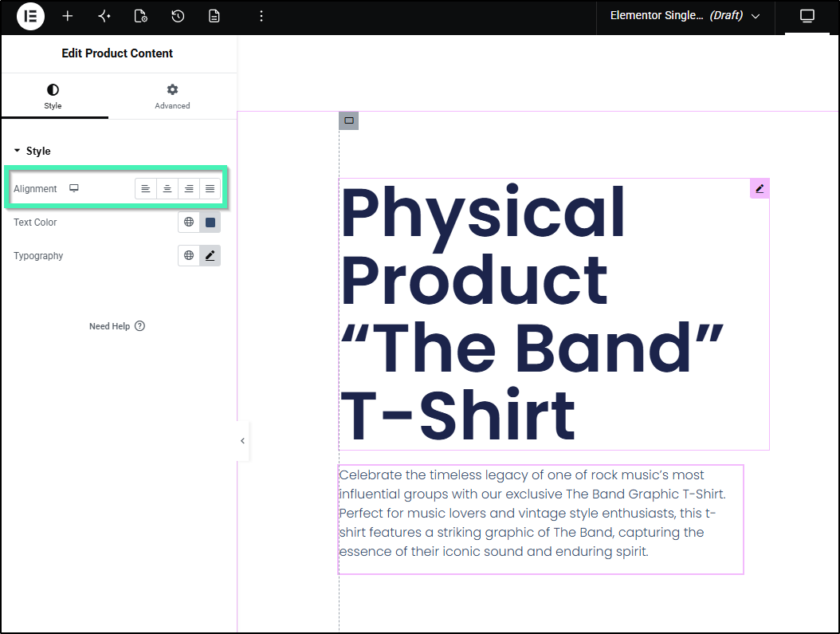This screenshot has height=634, width=840.
Task: Select the Physical Product title heading
Action: (x=554, y=314)
